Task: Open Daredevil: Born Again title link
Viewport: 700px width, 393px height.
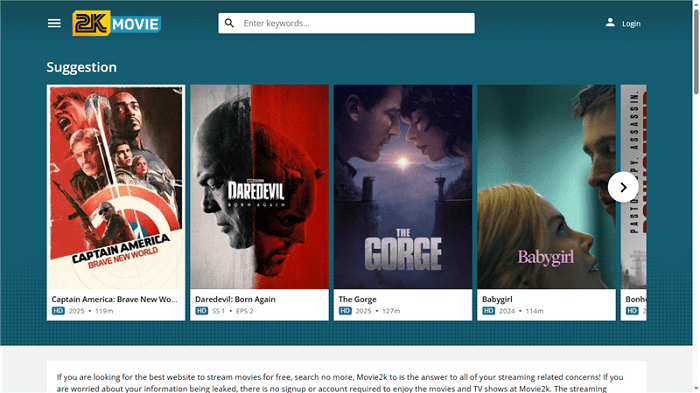Action: click(235, 299)
